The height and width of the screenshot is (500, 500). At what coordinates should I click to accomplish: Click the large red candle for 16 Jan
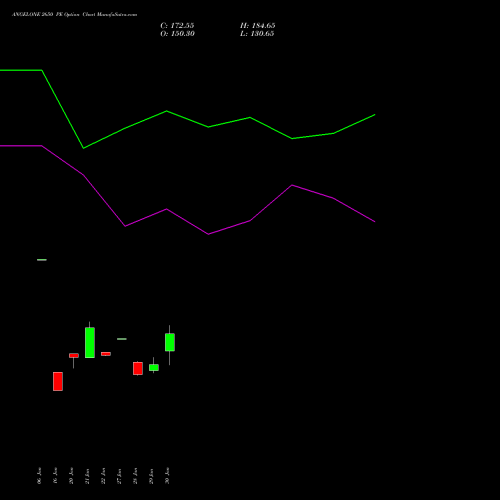coord(58,381)
